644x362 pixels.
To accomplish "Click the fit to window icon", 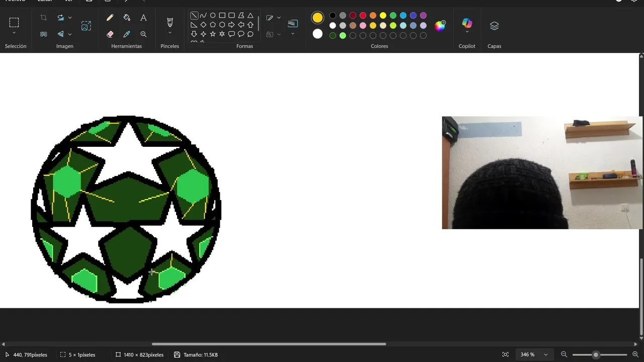I will [505, 354].
